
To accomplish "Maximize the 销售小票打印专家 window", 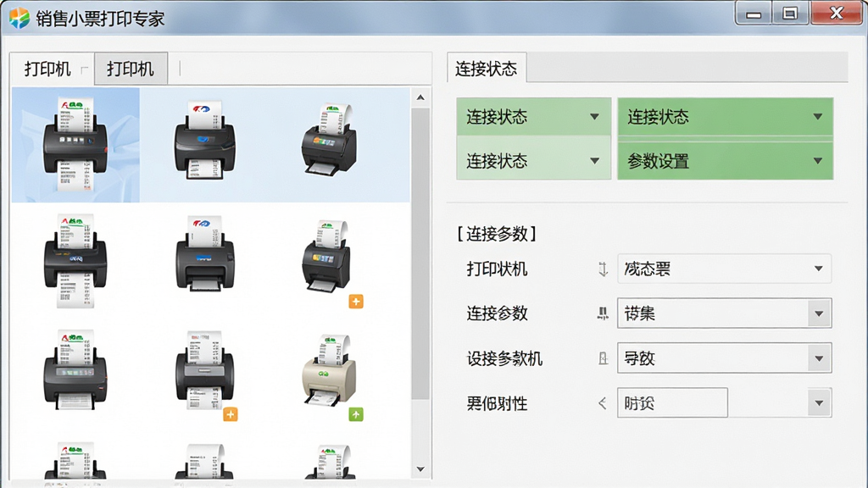I will (790, 14).
